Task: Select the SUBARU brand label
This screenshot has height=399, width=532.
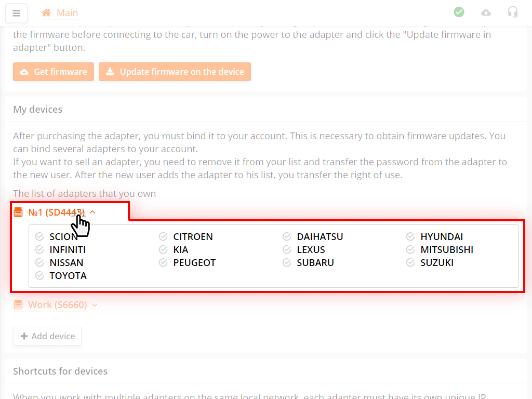Action: [x=315, y=263]
